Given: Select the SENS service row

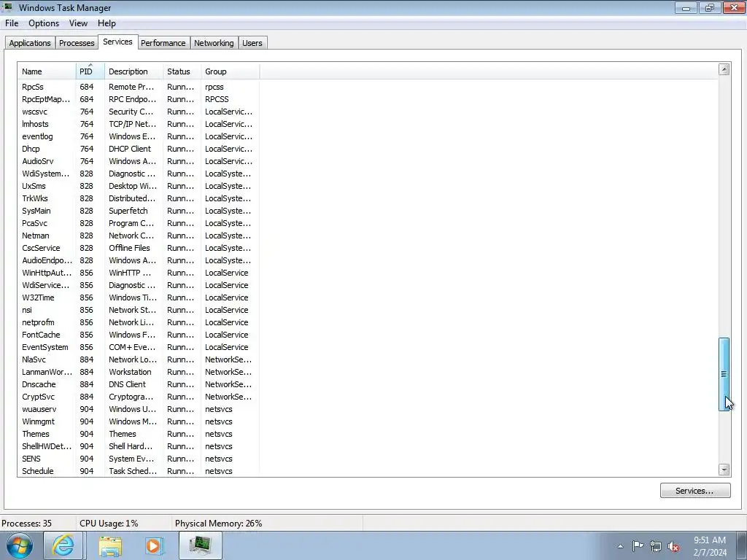Looking at the screenshot, I should (139, 458).
